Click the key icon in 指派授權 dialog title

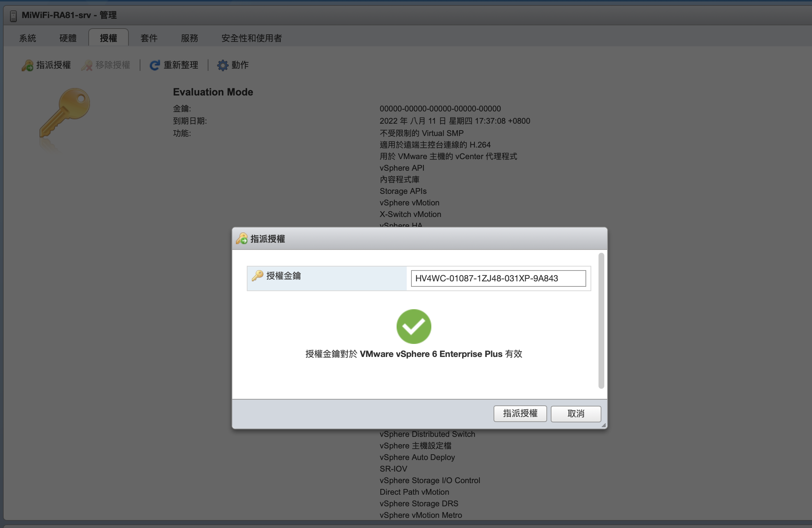pos(242,239)
